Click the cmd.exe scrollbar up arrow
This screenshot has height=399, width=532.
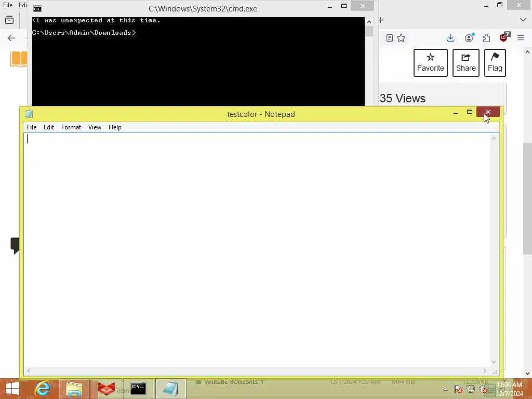click(369, 22)
